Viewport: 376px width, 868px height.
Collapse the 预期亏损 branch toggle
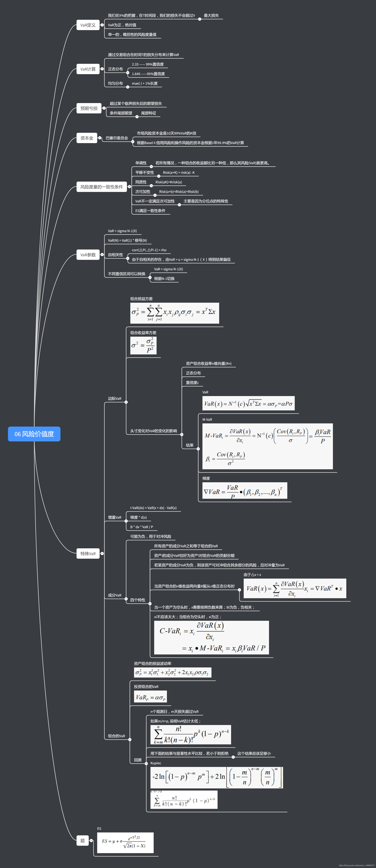[104, 108]
